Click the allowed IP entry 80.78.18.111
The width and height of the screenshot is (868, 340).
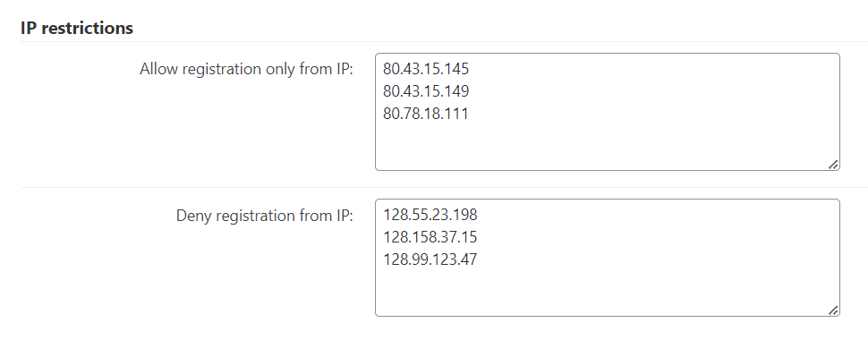click(x=425, y=114)
